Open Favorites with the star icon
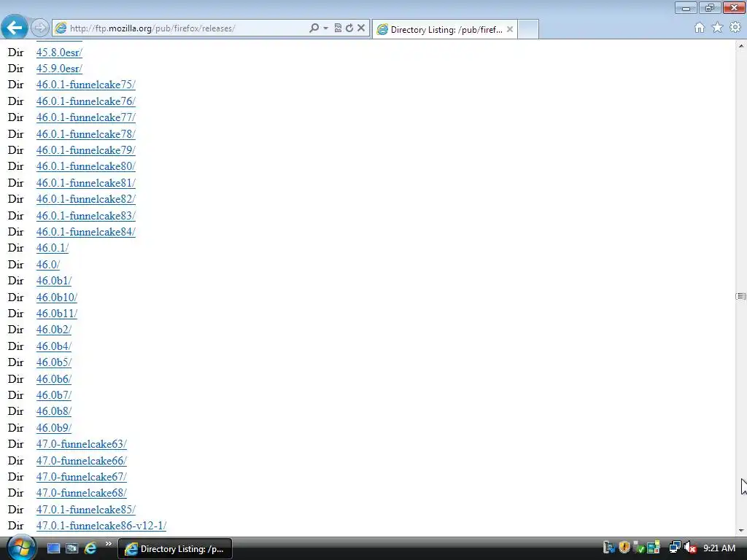Screen dimensions: 747x560 coord(717,28)
